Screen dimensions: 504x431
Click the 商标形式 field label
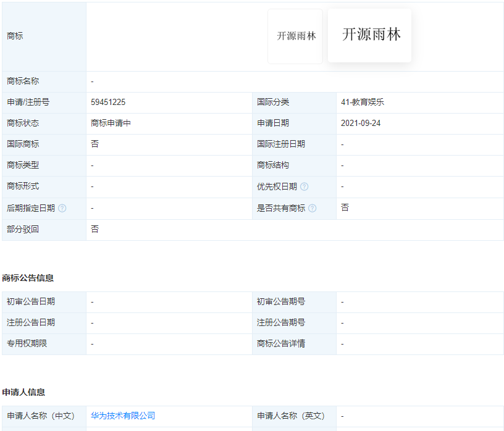[23, 186]
